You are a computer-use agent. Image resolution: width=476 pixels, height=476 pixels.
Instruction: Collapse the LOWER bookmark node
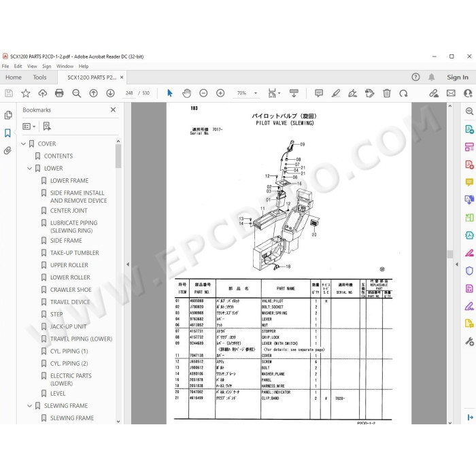click(x=29, y=169)
